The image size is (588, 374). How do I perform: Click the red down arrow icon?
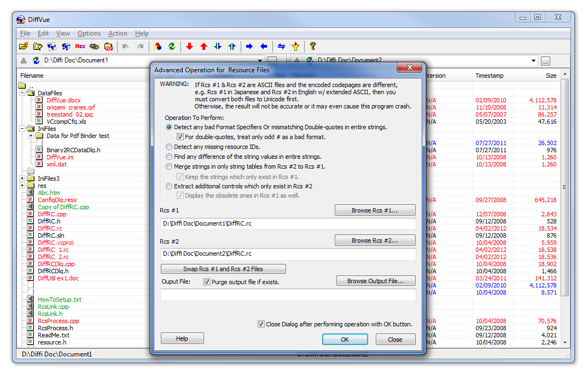(x=189, y=46)
